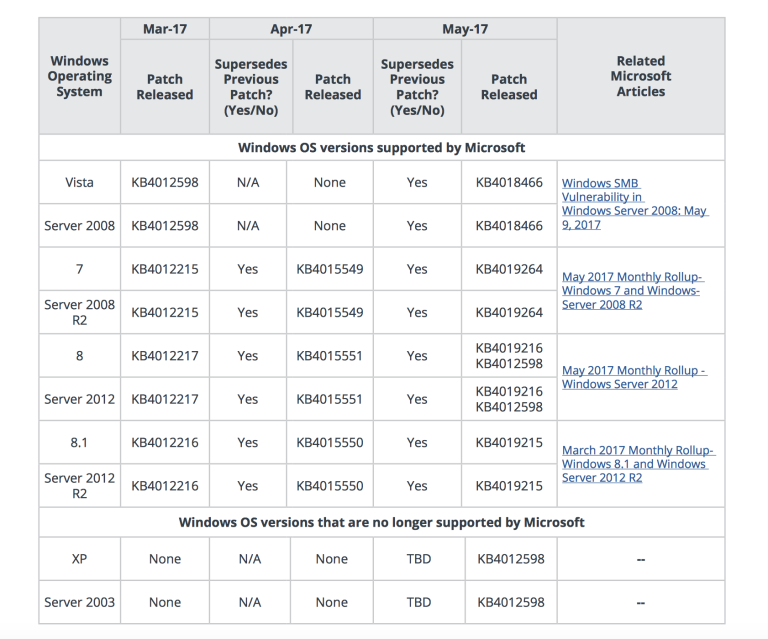Click the Server 2012 operating system cell
This screenshot has width=768, height=639.
[x=79, y=399]
